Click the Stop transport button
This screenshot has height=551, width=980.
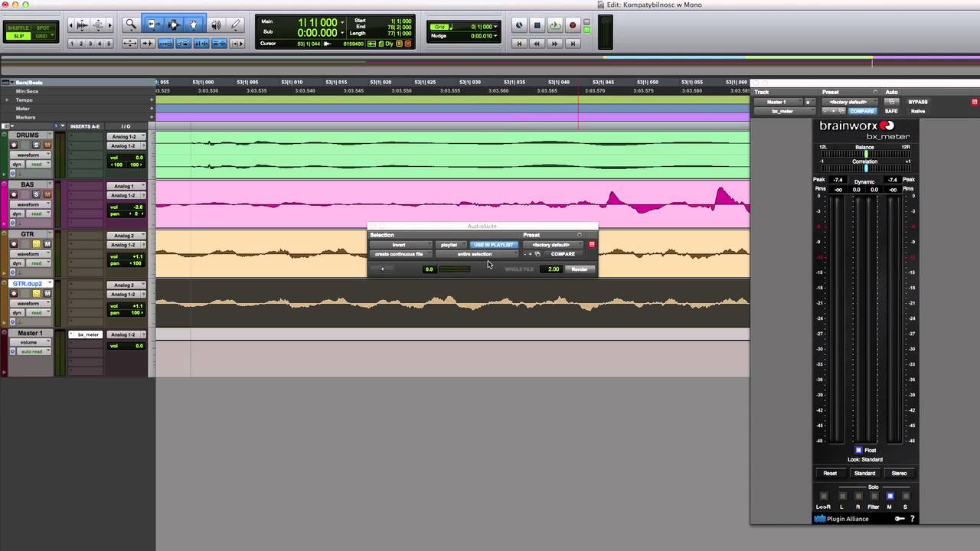click(537, 25)
